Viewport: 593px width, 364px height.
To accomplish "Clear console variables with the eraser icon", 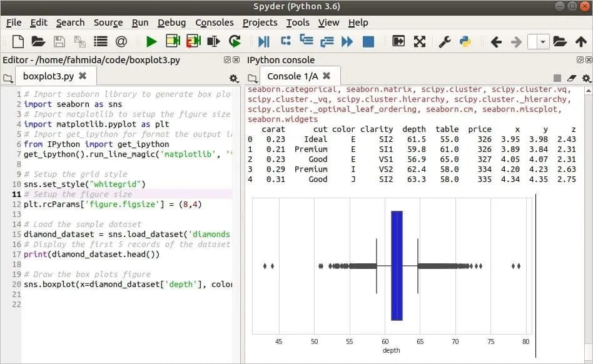I will pos(572,78).
